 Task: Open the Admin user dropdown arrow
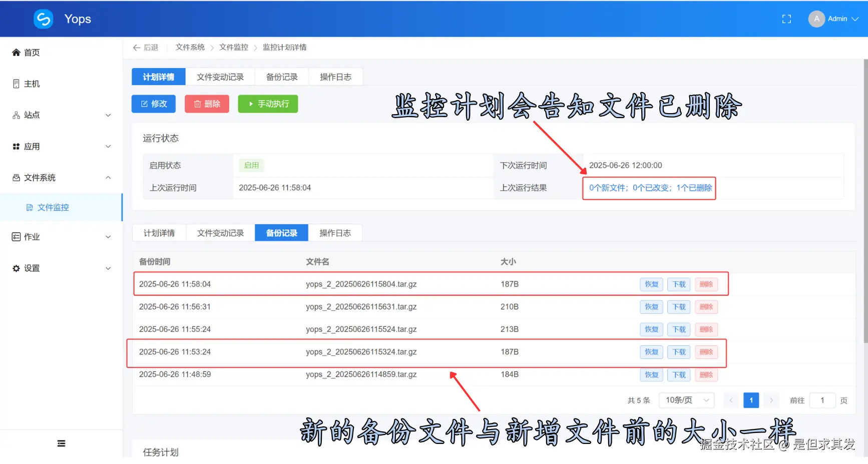click(855, 19)
